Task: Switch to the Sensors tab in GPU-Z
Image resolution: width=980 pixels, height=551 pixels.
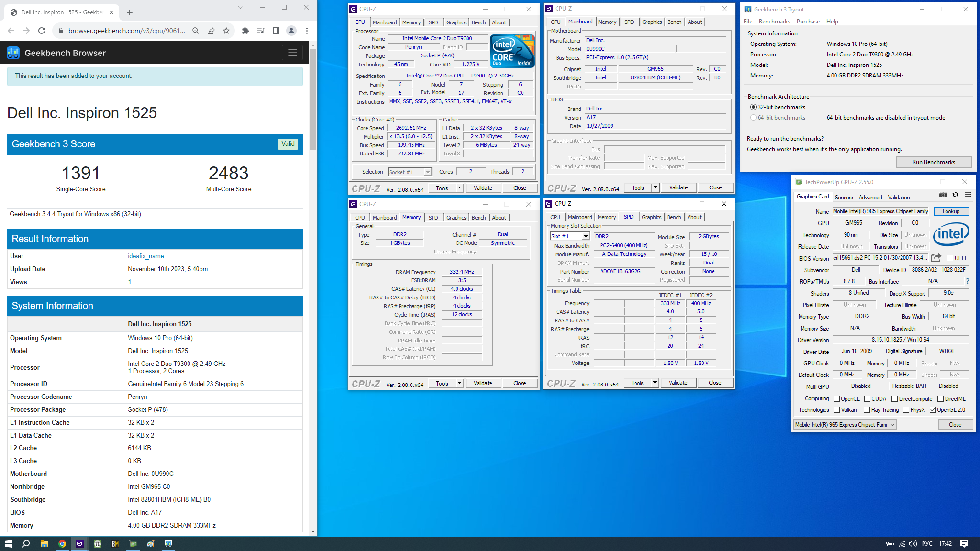Action: (x=844, y=197)
